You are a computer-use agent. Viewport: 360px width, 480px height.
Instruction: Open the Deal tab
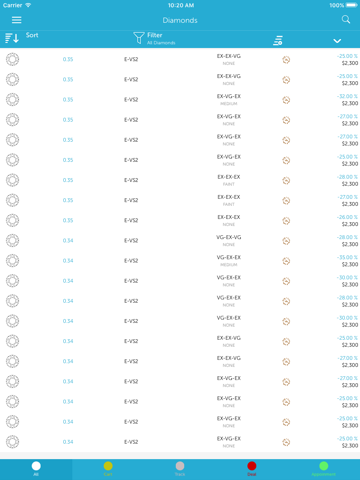click(x=252, y=469)
